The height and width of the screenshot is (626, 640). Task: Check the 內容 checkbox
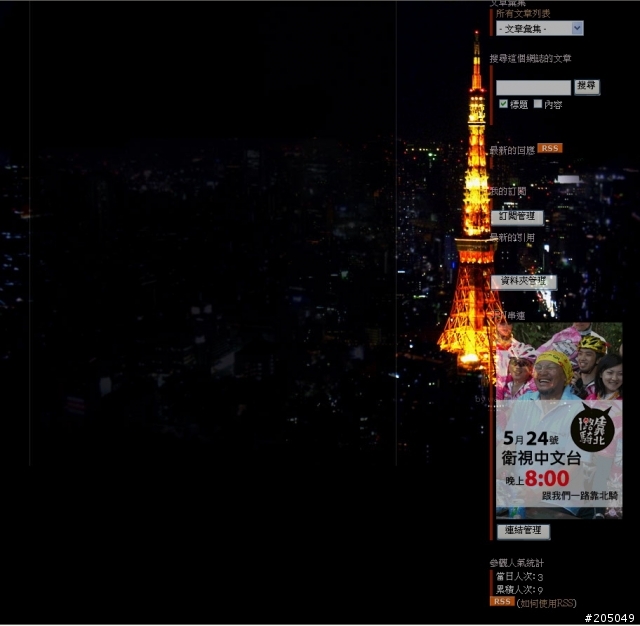(538, 104)
